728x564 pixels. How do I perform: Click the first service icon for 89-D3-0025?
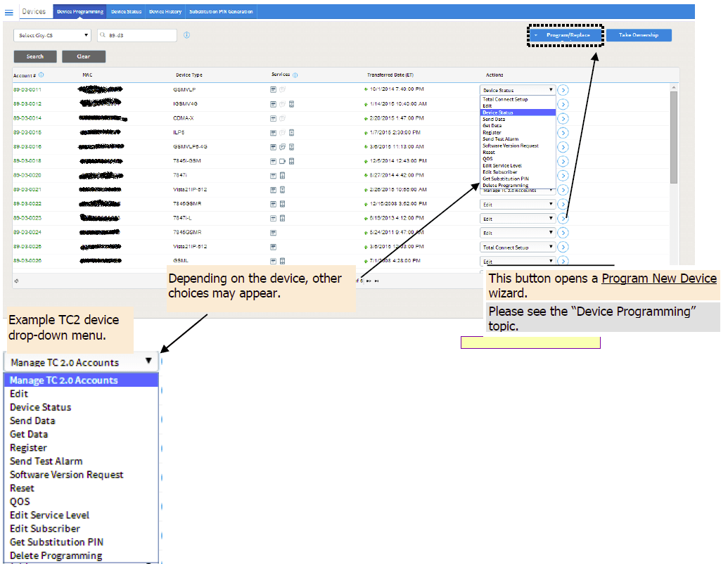pos(274,247)
